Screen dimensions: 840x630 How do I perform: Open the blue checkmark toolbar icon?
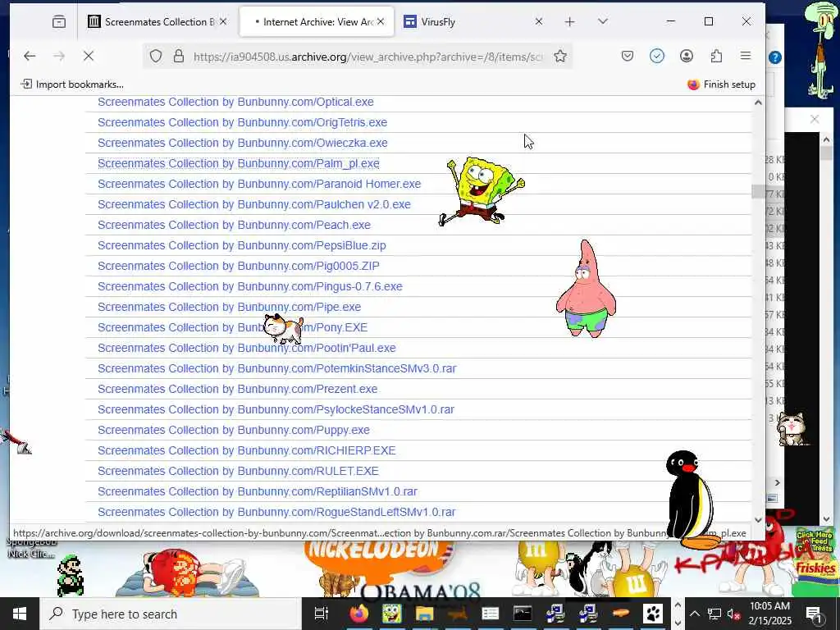pos(657,56)
